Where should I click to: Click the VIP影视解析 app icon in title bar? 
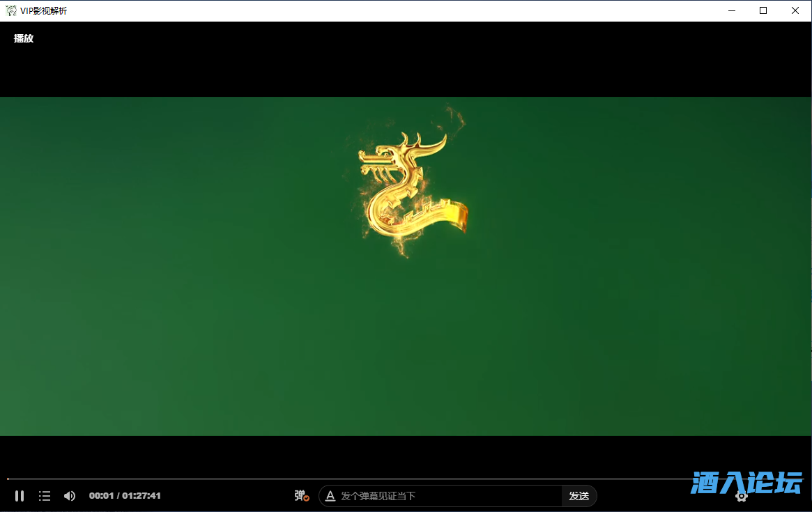pyautogui.click(x=11, y=10)
